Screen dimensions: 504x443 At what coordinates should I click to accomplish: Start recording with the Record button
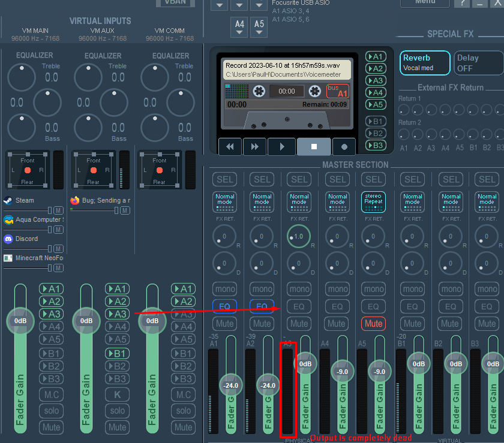[344, 146]
